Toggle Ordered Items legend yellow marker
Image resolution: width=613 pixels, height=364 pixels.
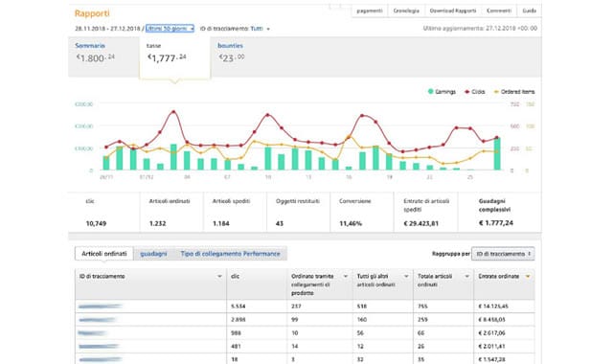click(x=496, y=92)
